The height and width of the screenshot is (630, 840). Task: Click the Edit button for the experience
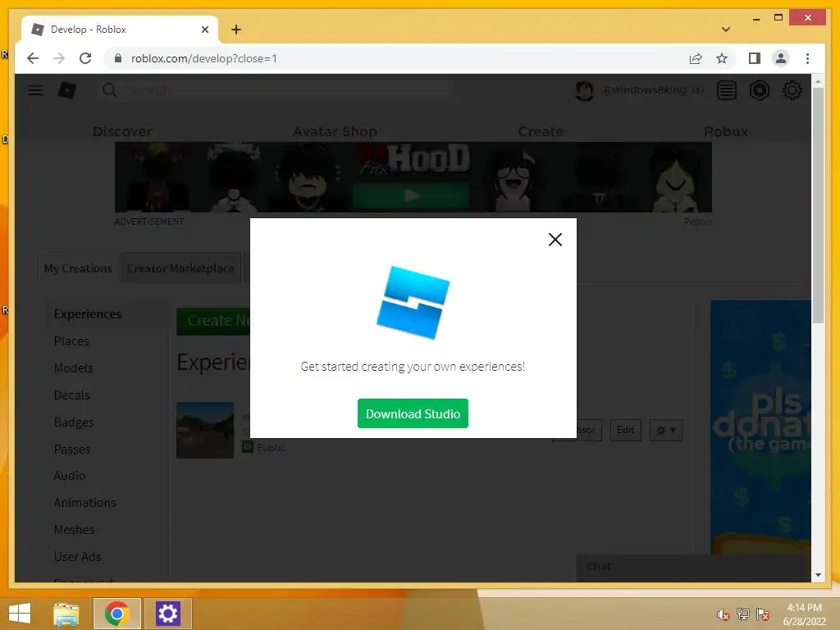point(626,430)
